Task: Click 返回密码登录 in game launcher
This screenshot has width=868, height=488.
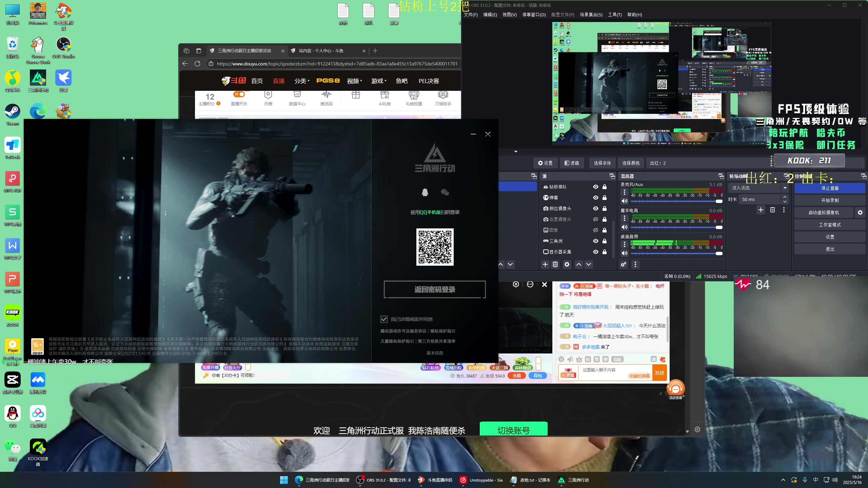Action: pyautogui.click(x=435, y=289)
